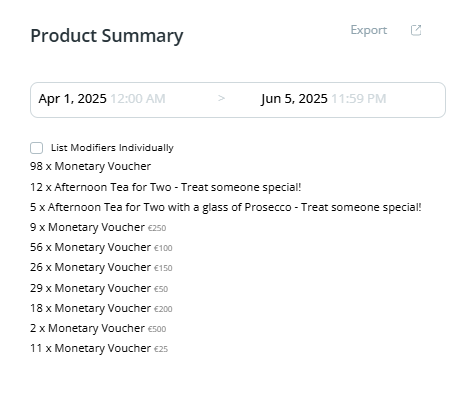
Task: Select the Afternoon Tea with Prosecco row
Action: coord(226,207)
